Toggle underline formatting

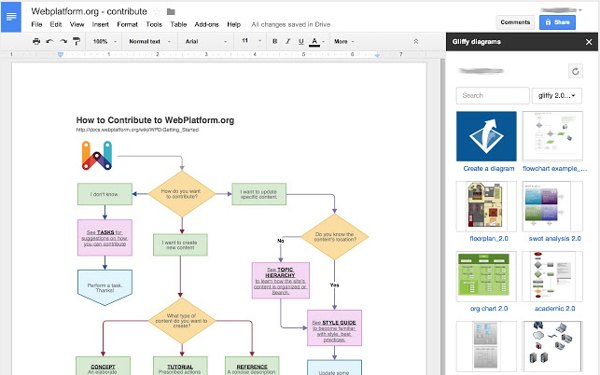click(301, 41)
